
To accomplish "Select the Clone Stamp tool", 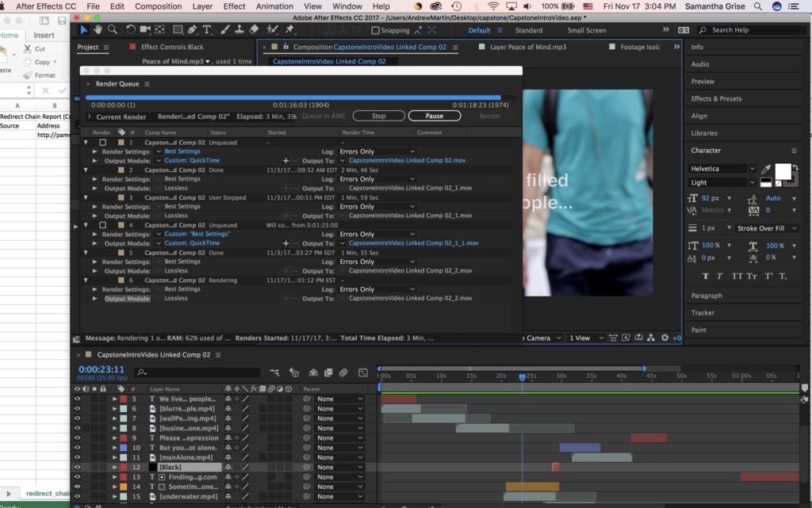I will 239,30.
